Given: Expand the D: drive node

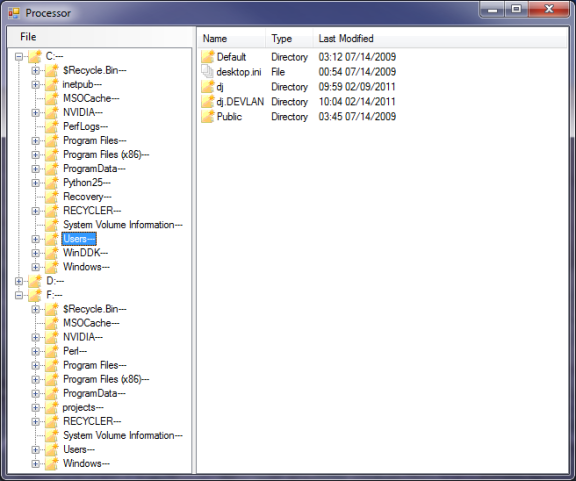Looking at the screenshot, I should 19,281.
